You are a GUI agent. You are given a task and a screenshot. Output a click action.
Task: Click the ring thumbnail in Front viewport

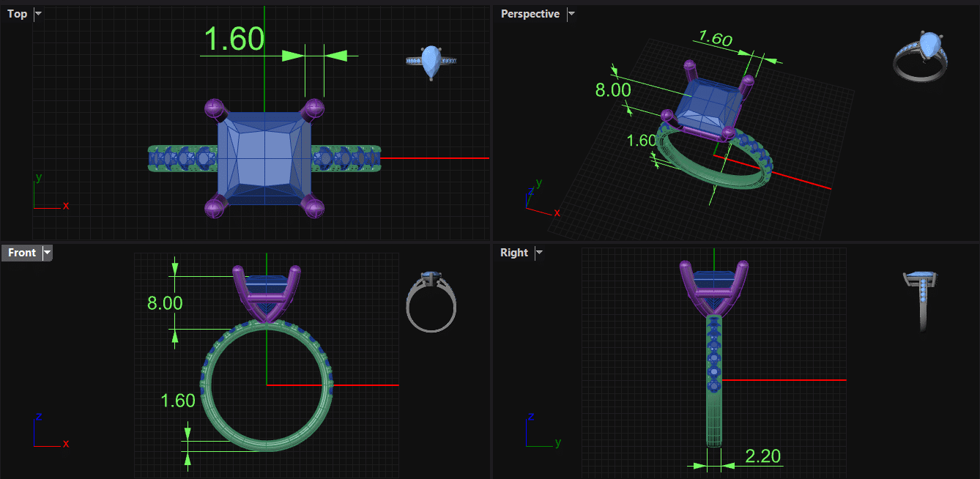point(431,301)
